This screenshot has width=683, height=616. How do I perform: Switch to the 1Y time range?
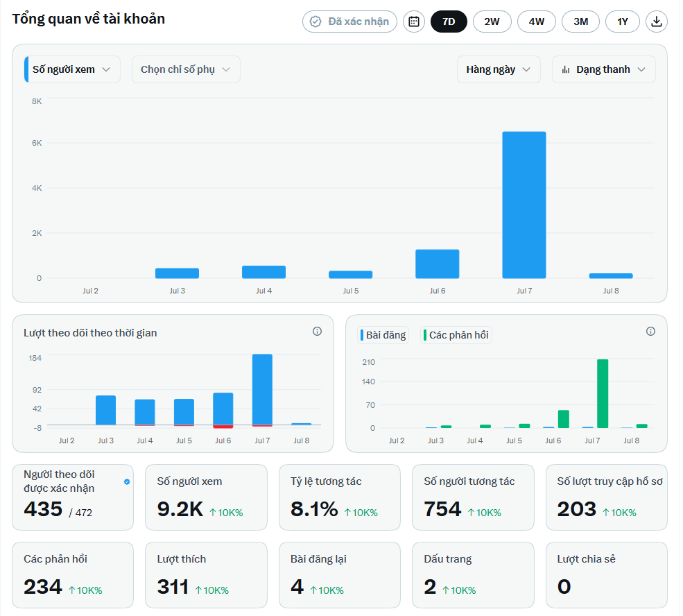click(x=623, y=22)
